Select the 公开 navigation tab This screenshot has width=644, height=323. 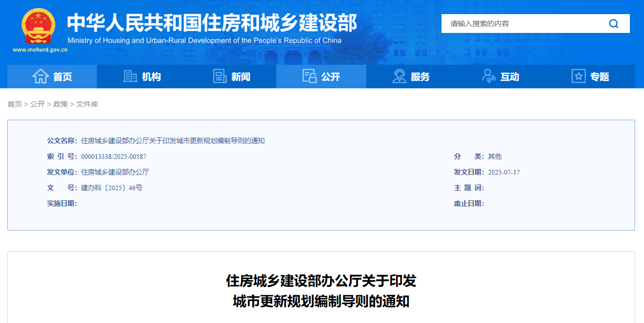[x=321, y=76]
